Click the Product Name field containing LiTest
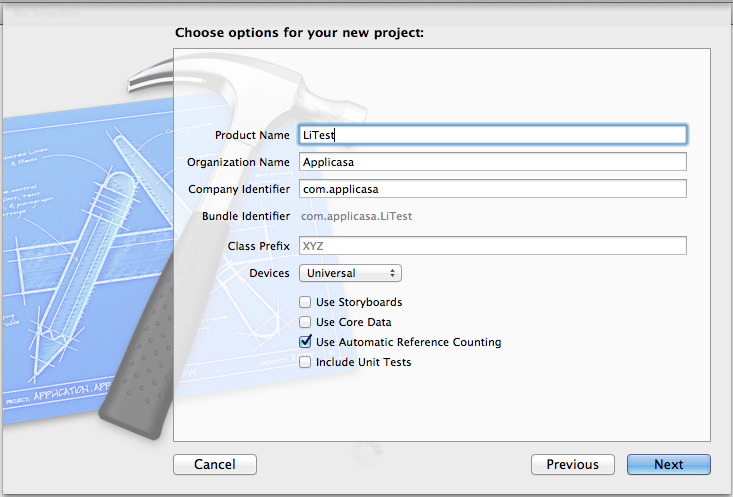Image resolution: width=733 pixels, height=497 pixels. coord(493,135)
